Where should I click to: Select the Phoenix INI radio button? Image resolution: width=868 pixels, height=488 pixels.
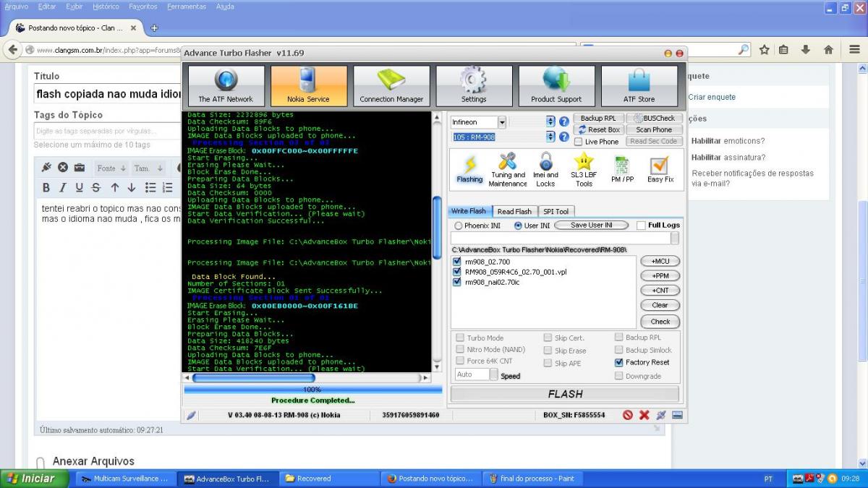[x=459, y=226]
